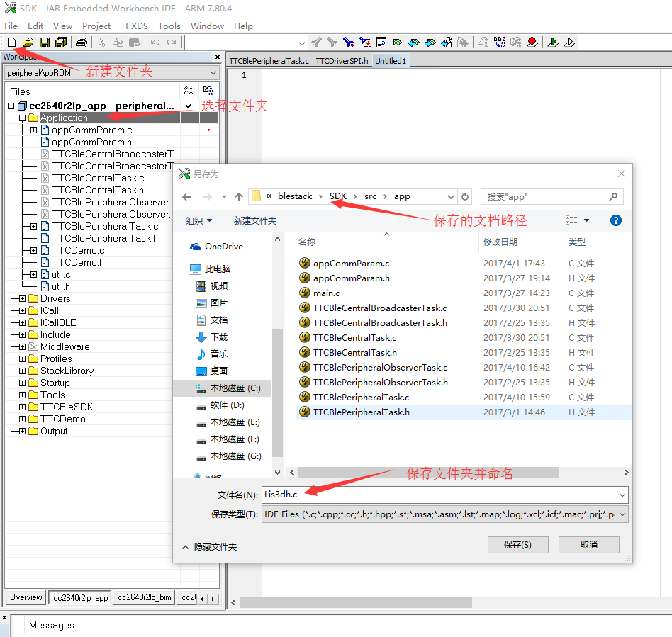Click the SDK breadcrumb in address bar
The image size is (672, 637).
(338, 196)
